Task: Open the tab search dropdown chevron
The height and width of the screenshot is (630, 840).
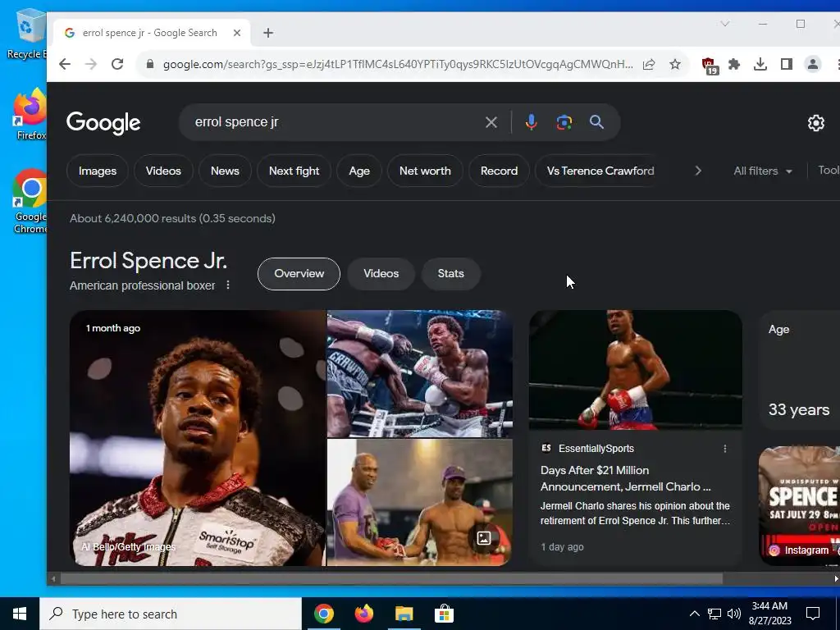Action: [725, 24]
